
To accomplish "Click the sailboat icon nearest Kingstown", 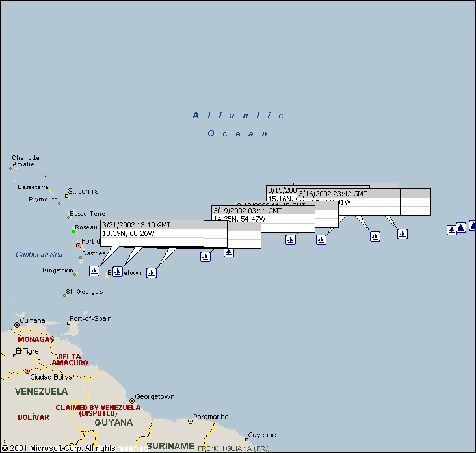I will coord(94,271).
